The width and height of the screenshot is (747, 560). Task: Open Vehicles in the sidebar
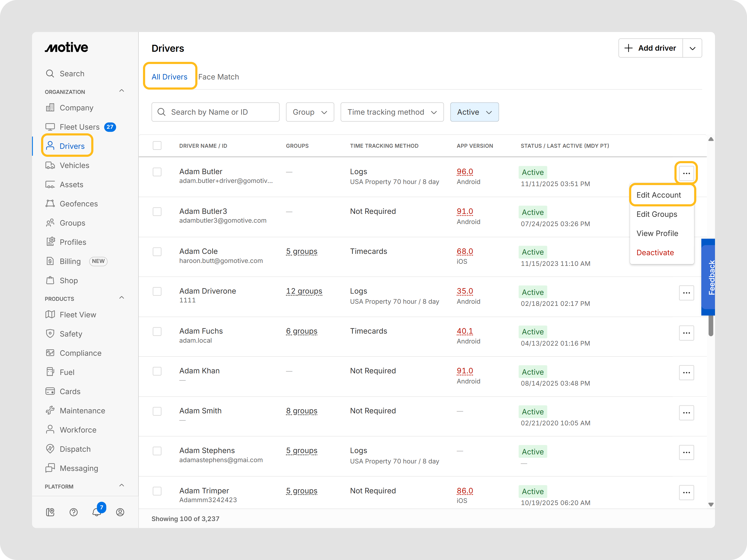(74, 165)
